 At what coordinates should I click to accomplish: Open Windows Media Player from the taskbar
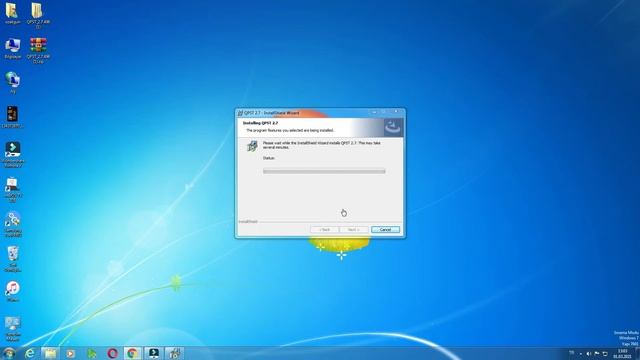71,353
